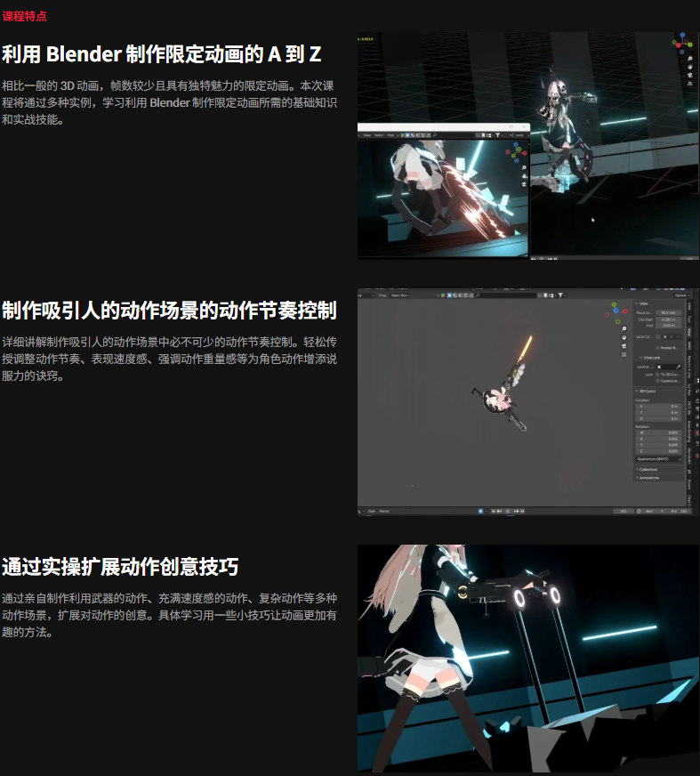Viewport: 700px width, 776px height.
Task: Open the Select menu in the floating preview window
Action: point(379,135)
